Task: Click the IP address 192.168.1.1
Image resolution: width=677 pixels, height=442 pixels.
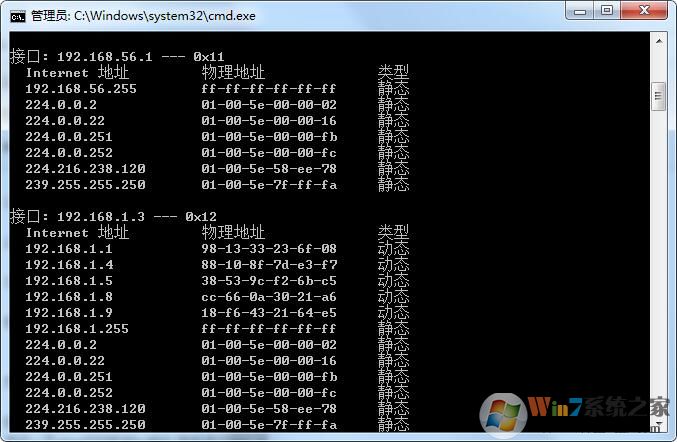Action: (x=69, y=248)
